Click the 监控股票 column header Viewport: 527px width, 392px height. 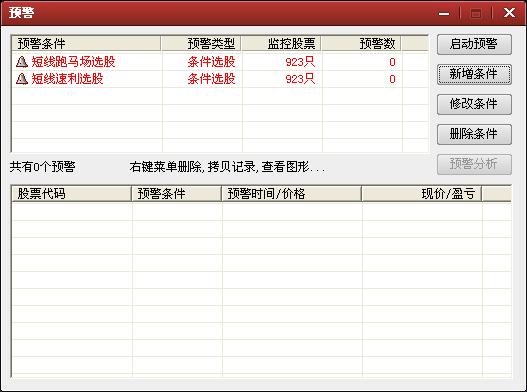tap(281, 43)
